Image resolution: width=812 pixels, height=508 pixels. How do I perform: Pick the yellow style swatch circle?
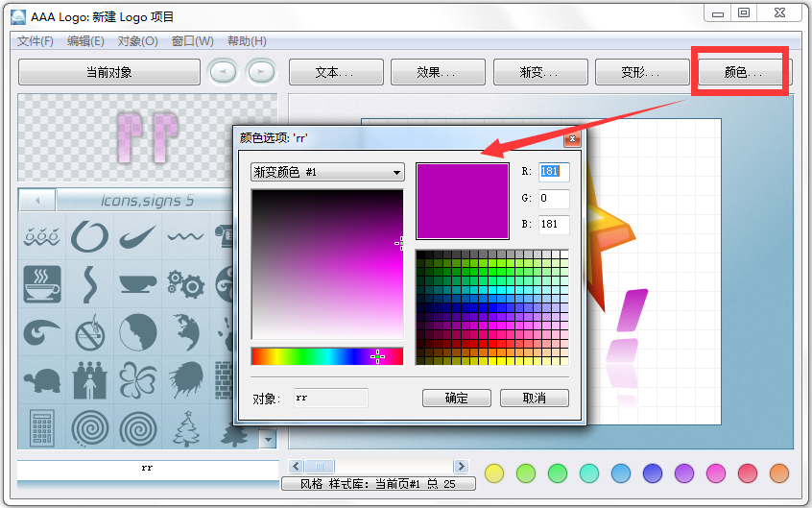pyautogui.click(x=494, y=472)
